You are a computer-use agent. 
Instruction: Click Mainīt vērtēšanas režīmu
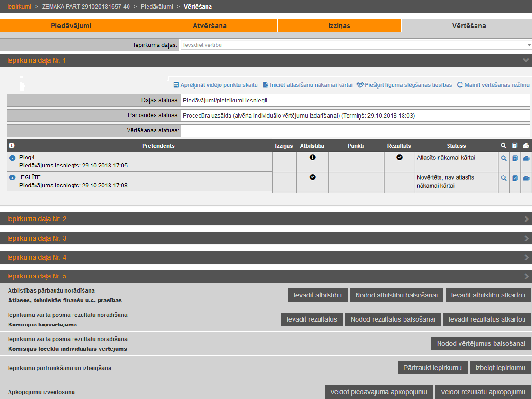tap(493, 85)
